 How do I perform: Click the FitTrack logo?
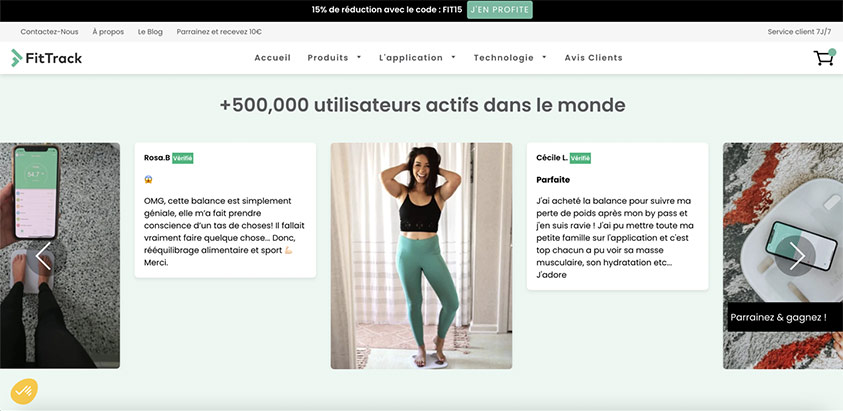46,58
